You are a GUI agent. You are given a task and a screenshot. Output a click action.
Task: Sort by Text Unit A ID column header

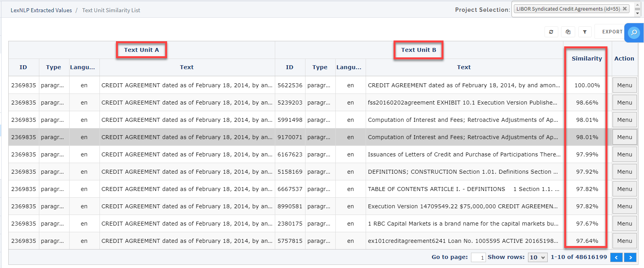(24, 67)
